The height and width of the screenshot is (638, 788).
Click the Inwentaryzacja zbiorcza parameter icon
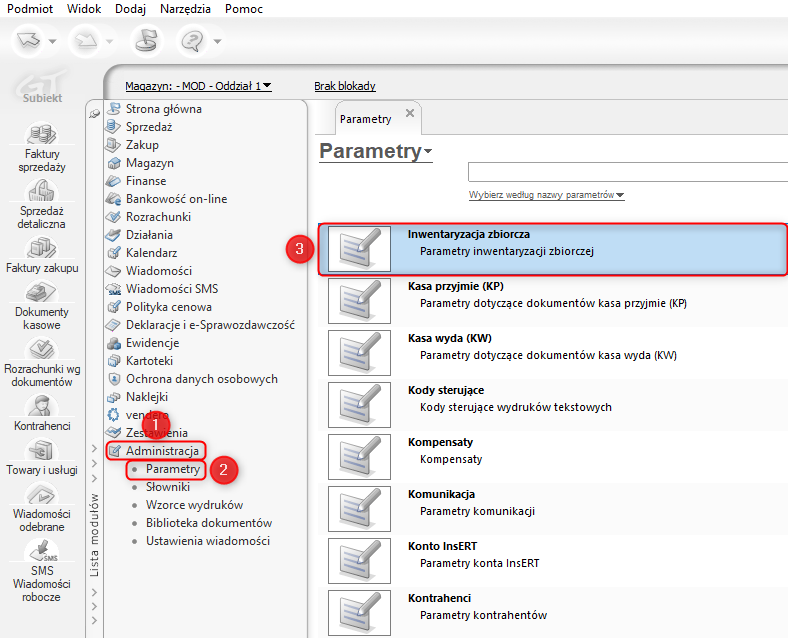(x=359, y=249)
